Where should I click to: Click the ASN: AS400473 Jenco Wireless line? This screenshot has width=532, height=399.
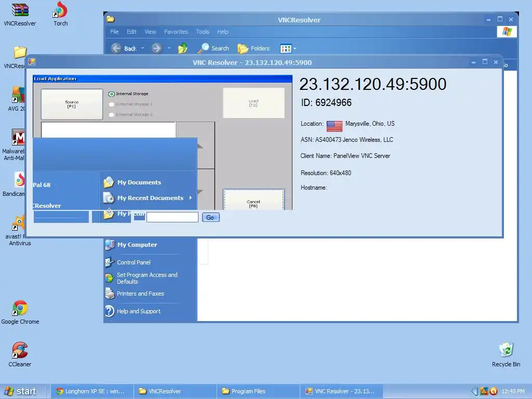tap(347, 139)
